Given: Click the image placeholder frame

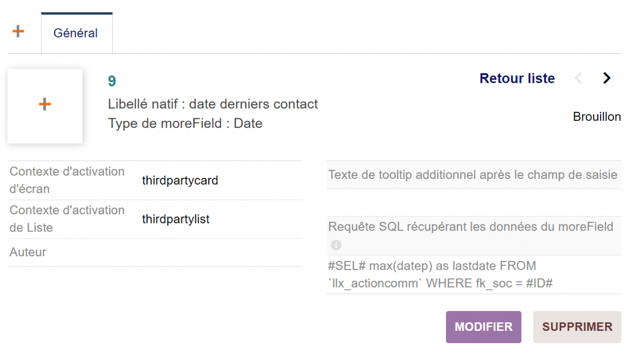Looking at the screenshot, I should [45, 106].
